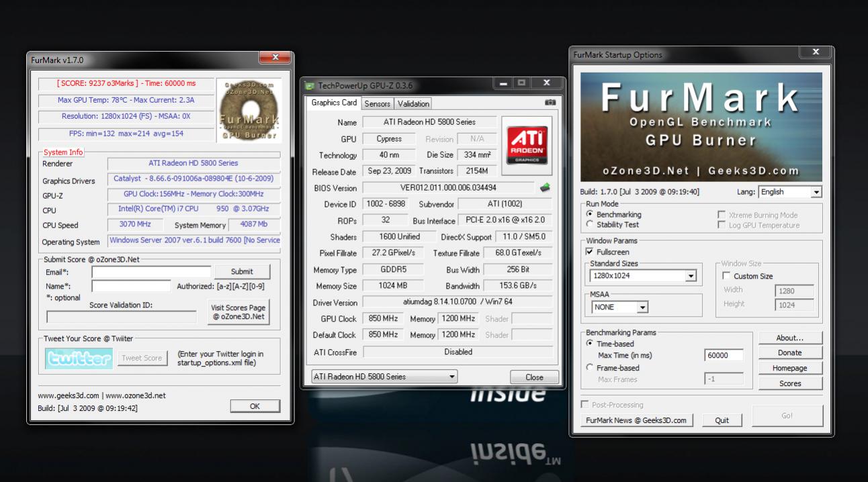Click the About... button

(x=790, y=338)
